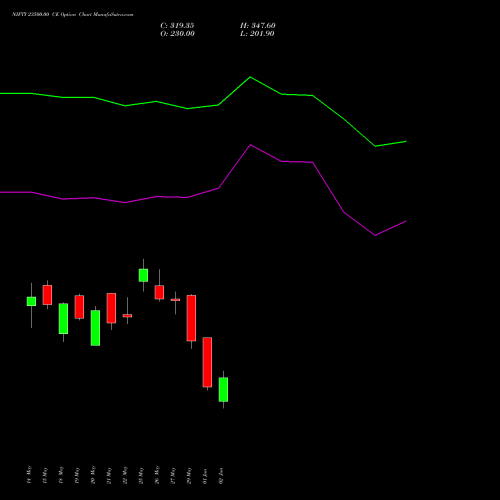Click the 02 Jun date label
Screen dimensions: 500x500
(x=221, y=475)
